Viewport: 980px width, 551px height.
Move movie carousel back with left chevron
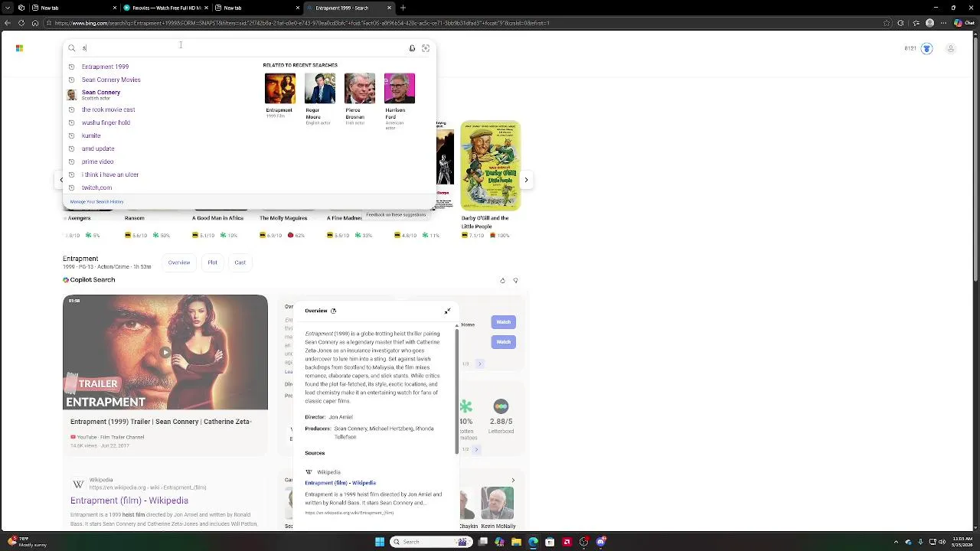(62, 180)
